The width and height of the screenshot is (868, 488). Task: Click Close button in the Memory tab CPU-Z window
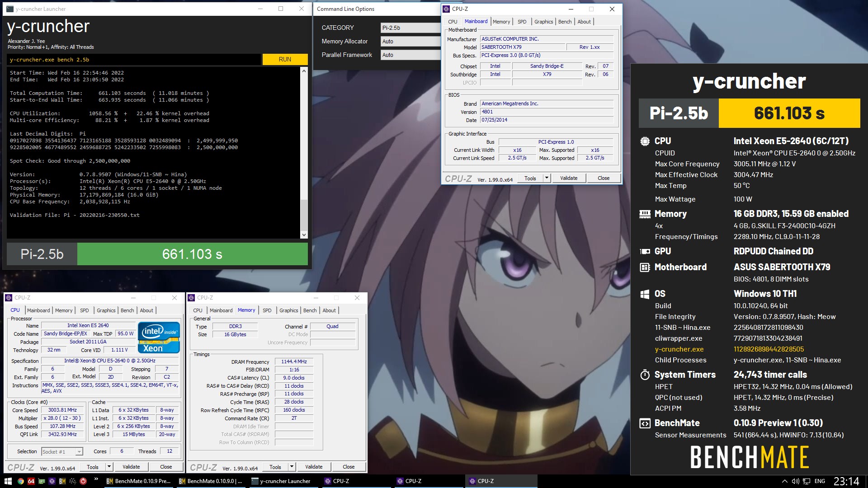click(x=349, y=467)
